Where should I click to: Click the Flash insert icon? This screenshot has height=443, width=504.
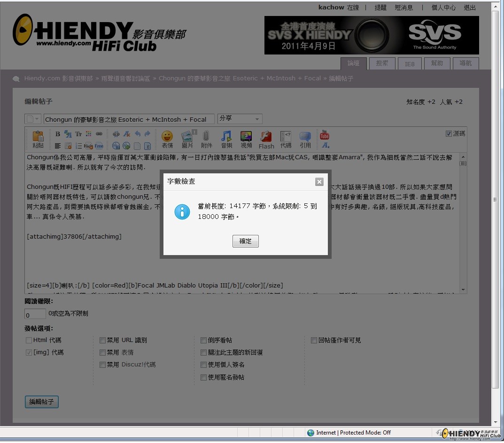tap(266, 139)
